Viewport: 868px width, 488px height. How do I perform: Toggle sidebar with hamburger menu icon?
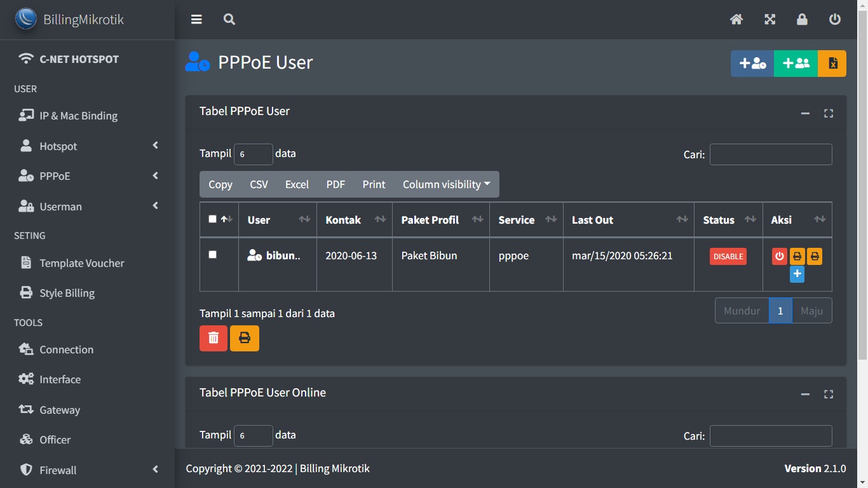click(196, 20)
